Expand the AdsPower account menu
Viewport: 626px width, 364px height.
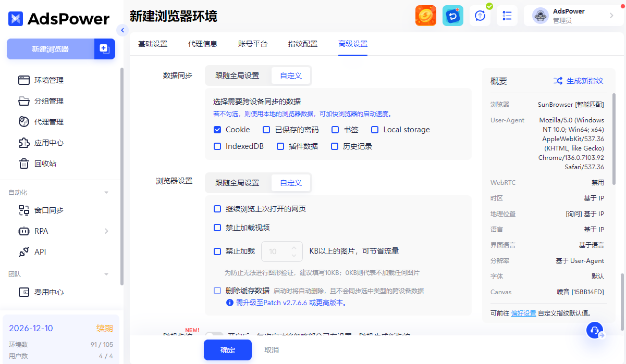click(611, 16)
